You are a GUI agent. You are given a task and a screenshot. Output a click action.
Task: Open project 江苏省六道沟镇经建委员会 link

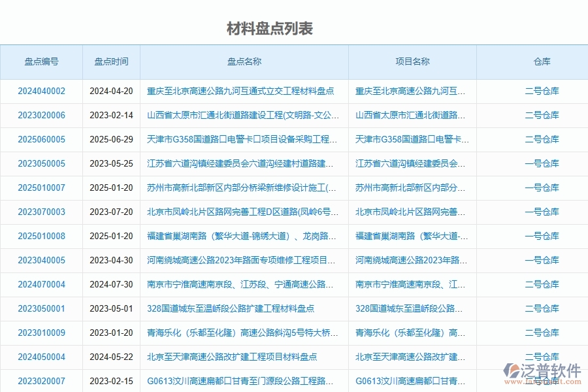(411, 164)
